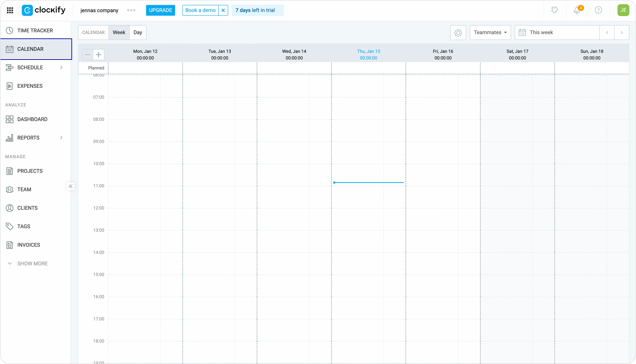The image size is (636, 364).
Task: Go to Time Tracker page
Action: (35, 30)
